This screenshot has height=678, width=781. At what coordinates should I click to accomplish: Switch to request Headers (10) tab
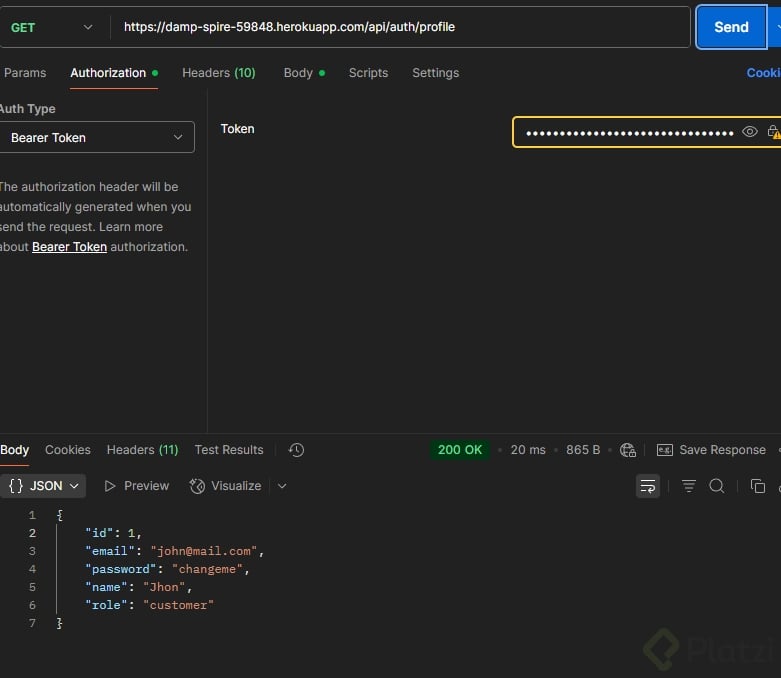coord(218,73)
